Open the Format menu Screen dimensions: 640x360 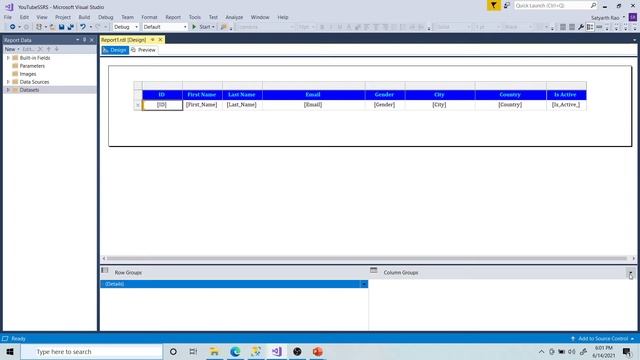point(149,17)
